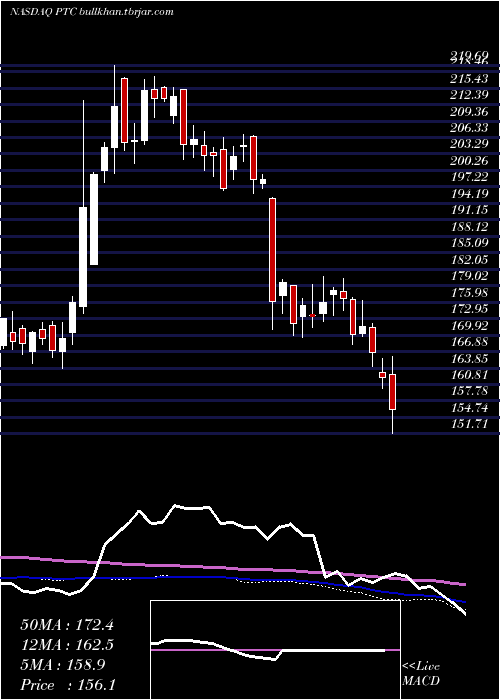Click the 182.05 price axis label

coord(469,260)
